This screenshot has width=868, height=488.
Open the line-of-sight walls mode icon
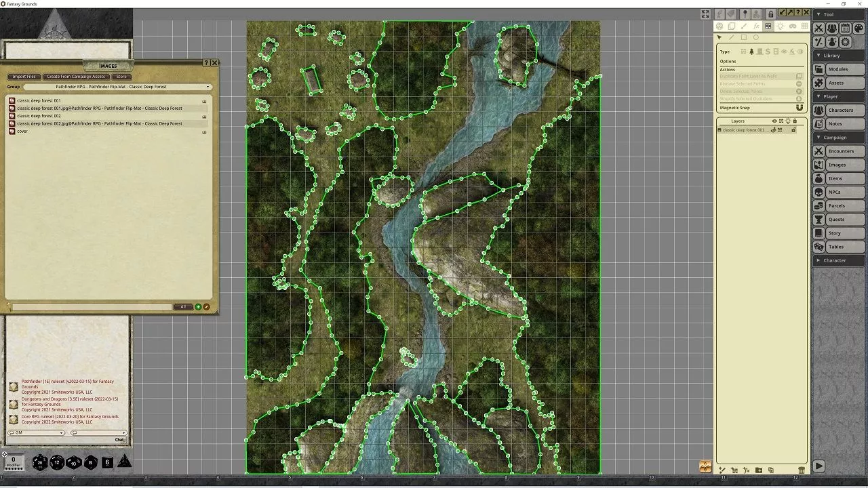click(768, 26)
